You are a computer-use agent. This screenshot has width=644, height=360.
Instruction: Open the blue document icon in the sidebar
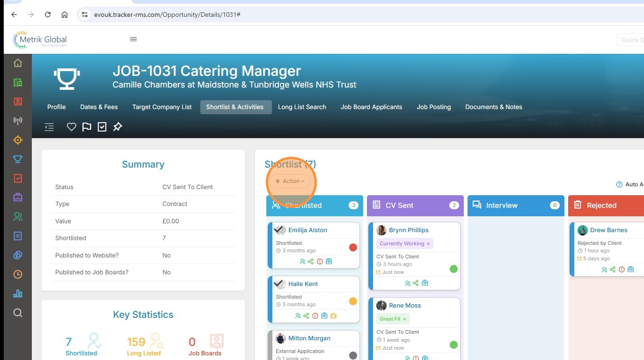tap(18, 236)
